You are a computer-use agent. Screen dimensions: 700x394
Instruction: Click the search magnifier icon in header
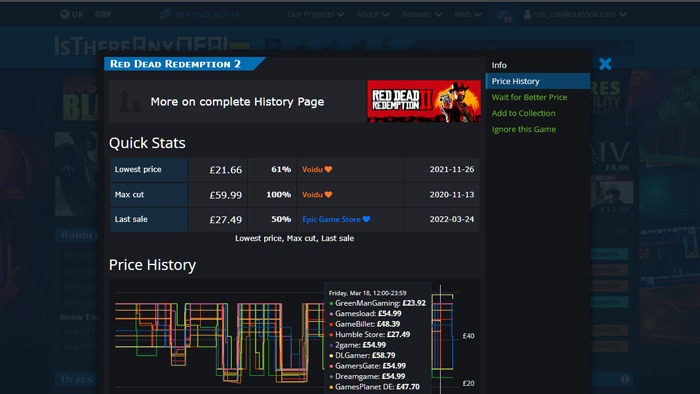[626, 47]
